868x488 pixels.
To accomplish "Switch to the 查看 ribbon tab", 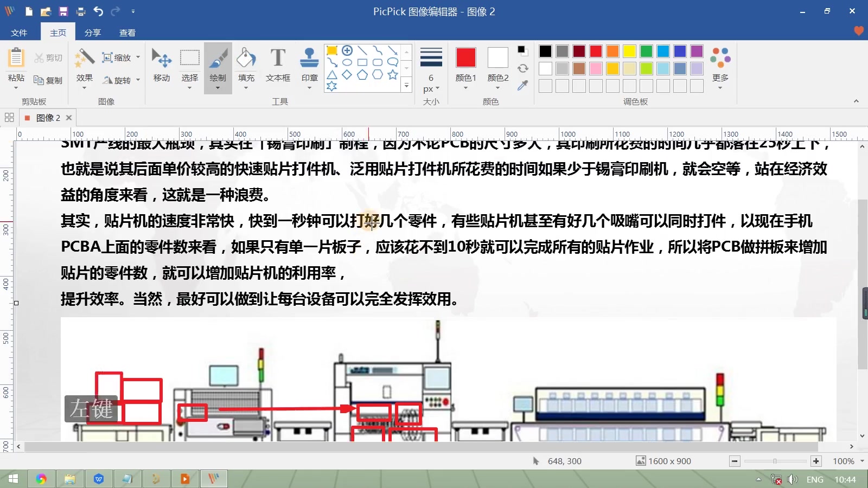I will [127, 33].
